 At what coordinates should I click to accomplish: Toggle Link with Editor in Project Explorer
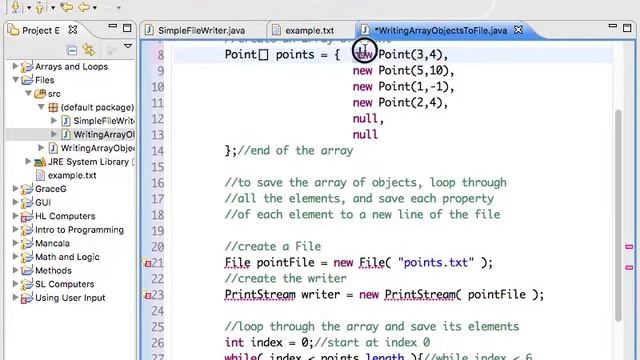pos(89,50)
